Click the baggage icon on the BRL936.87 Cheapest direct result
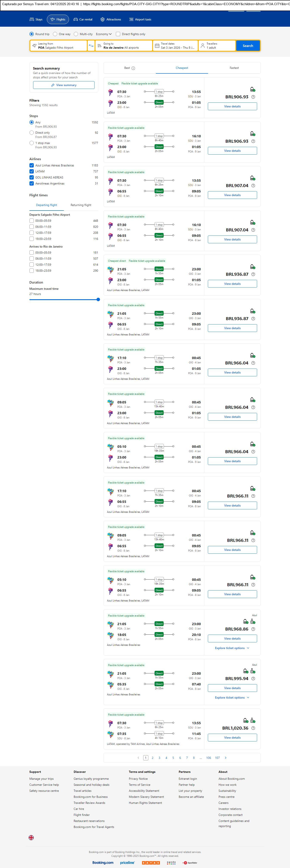This screenshot has width=290, height=868. coord(252,267)
